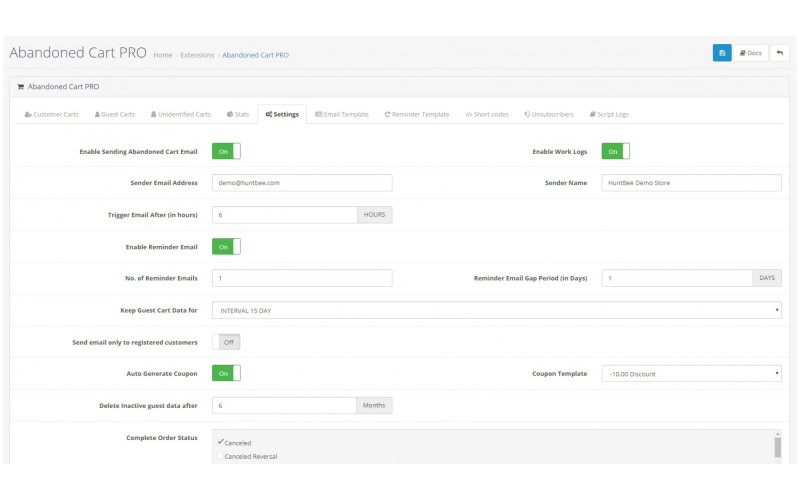
Task: Click the blue Save icon button
Action: point(722,53)
